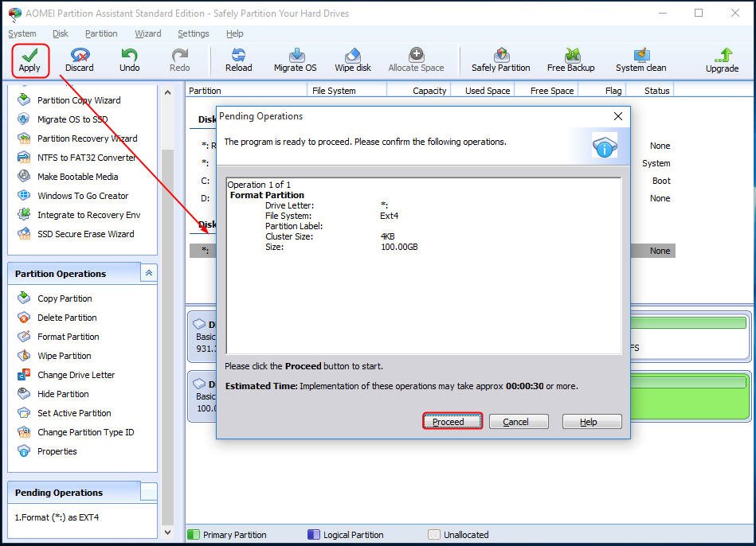Close the Pending Operations dialog
Viewport: 756px width, 546px height.
click(x=617, y=116)
